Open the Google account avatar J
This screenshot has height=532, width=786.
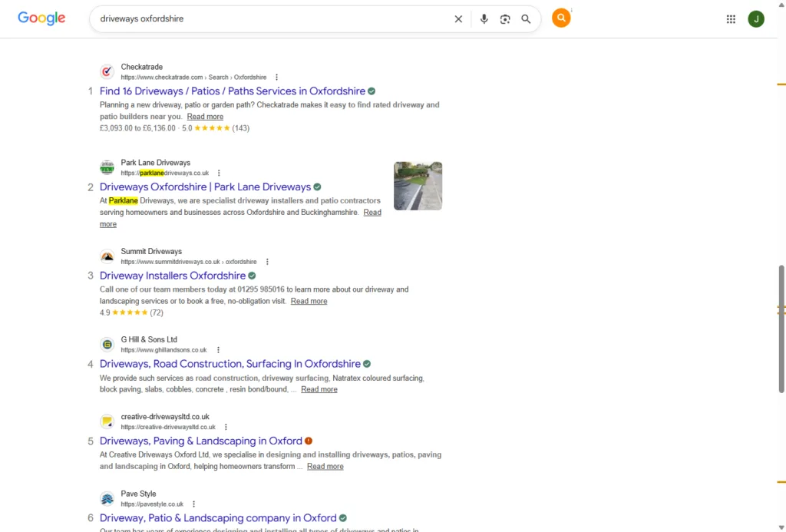tap(756, 19)
